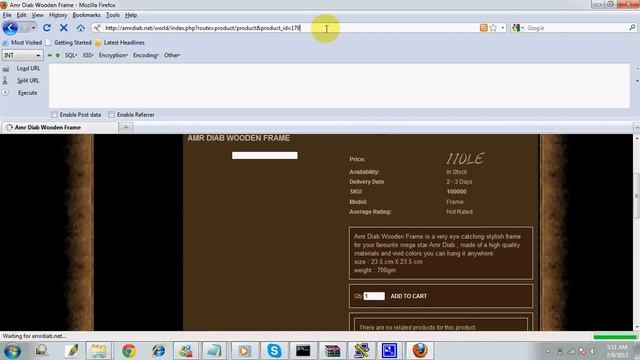Open WinRAR from the taskbar
The height and width of the screenshot is (360, 640).
(332, 351)
